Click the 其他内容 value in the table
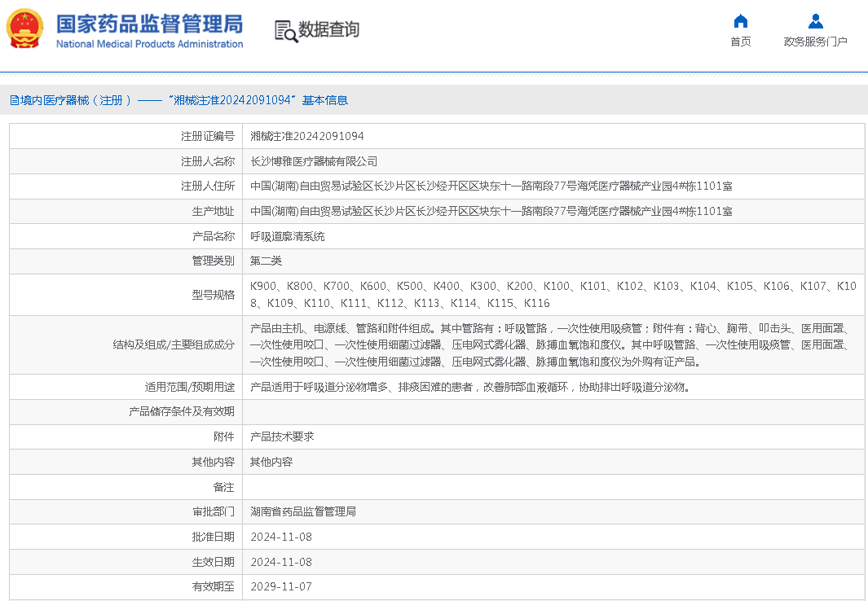 (x=271, y=462)
